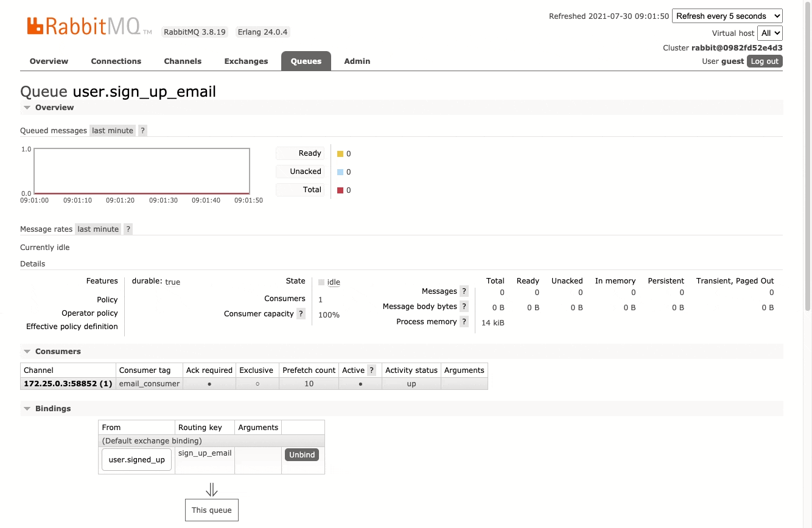Collapse the Bindings section
Viewport: 812px width, 528px height.
coord(27,408)
